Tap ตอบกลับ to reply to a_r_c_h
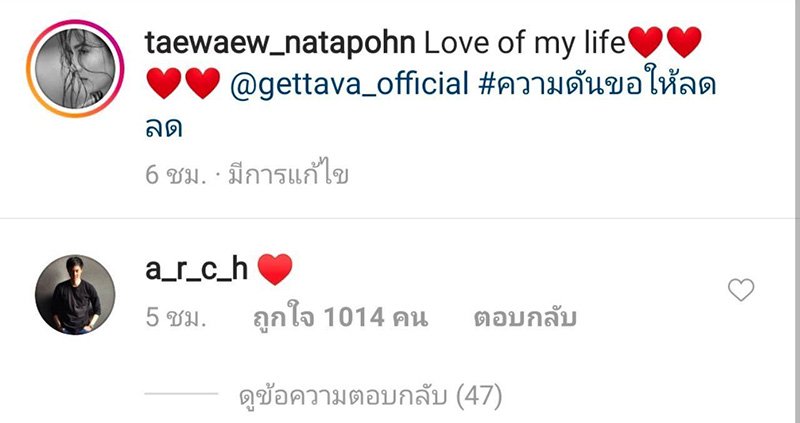This screenshot has height=423, width=800. coord(525,318)
